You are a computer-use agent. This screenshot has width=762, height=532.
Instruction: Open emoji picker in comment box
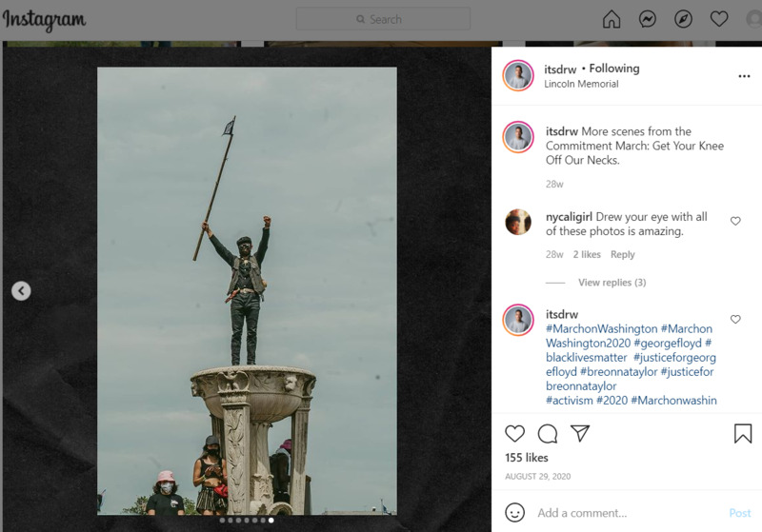pos(515,512)
